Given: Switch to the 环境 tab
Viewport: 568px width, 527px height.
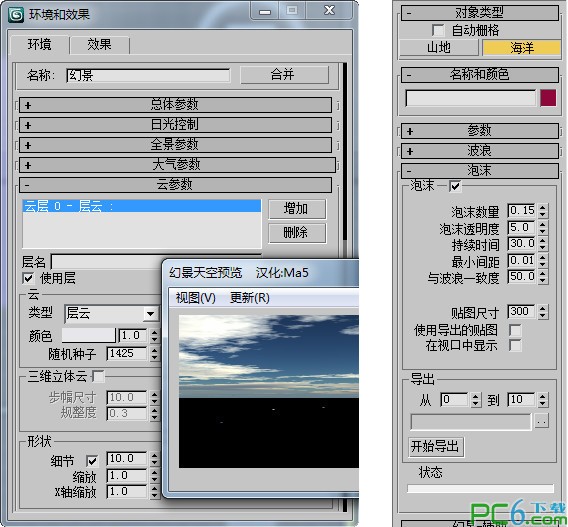Looking at the screenshot, I should point(40,45).
